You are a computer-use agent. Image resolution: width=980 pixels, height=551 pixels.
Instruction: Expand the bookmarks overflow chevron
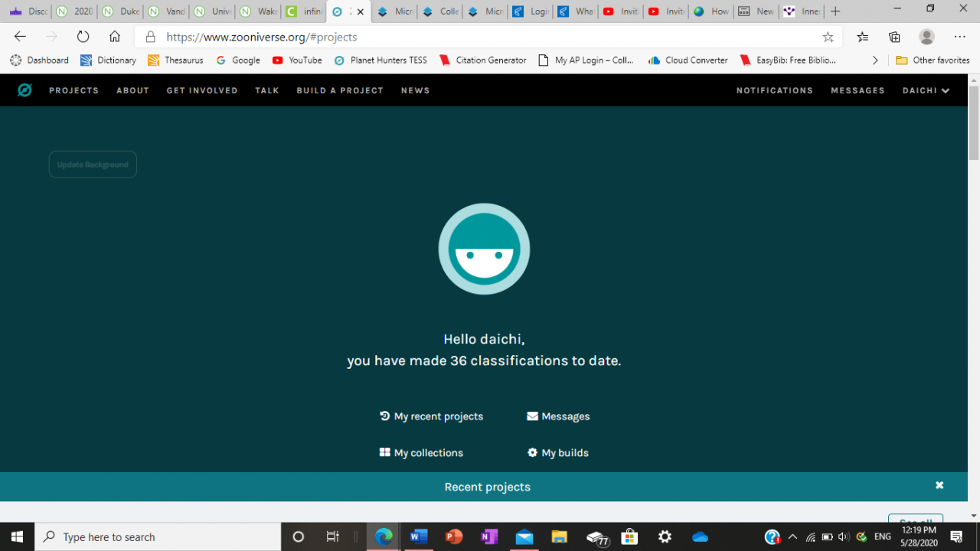(875, 60)
